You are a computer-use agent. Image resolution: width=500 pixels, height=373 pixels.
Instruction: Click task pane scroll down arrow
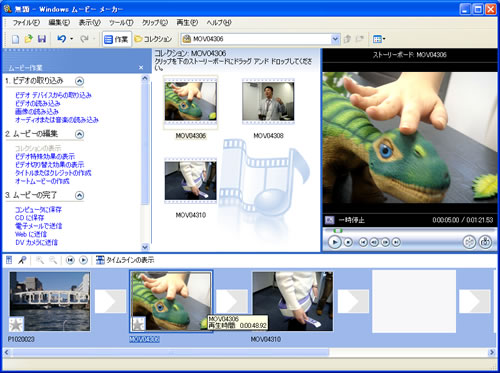pyautogui.click(x=145, y=247)
